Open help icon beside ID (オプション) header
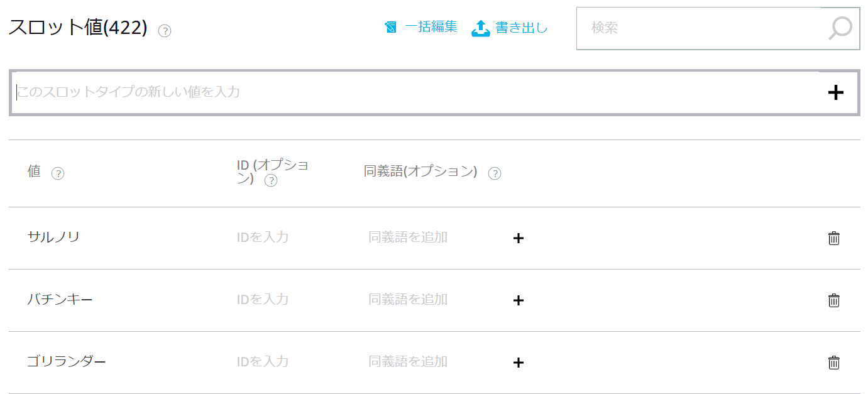This screenshot has height=394, width=868. click(271, 181)
